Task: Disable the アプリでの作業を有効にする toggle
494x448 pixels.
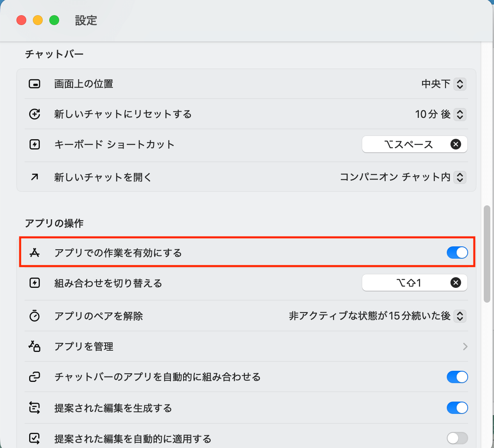Action: coord(457,253)
